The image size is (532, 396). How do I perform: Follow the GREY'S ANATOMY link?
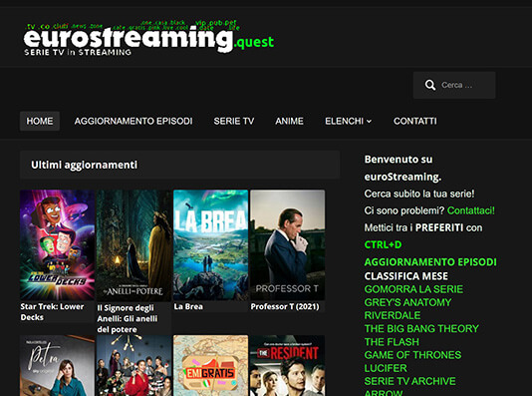tap(407, 302)
